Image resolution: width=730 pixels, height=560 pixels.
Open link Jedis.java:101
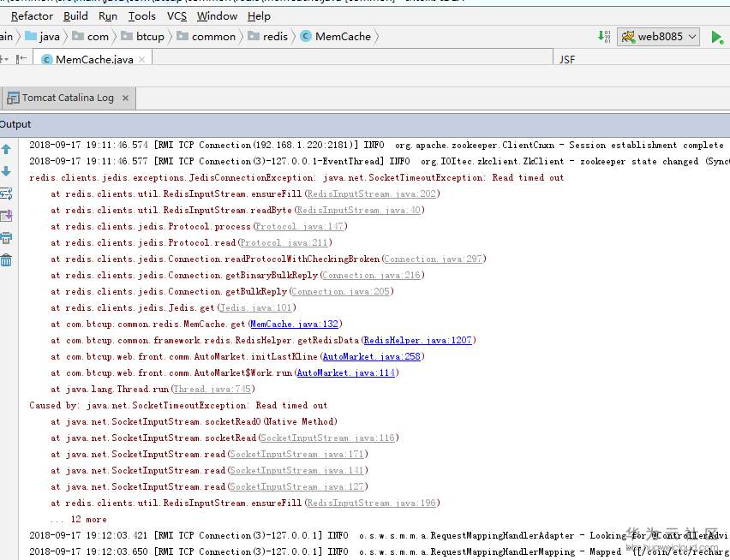pos(256,308)
